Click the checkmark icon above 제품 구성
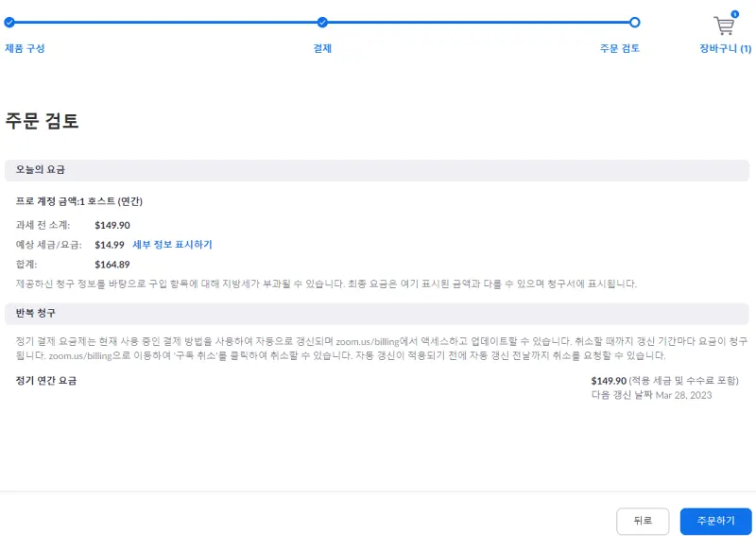Viewport: 756px width, 550px height. pyautogui.click(x=11, y=22)
